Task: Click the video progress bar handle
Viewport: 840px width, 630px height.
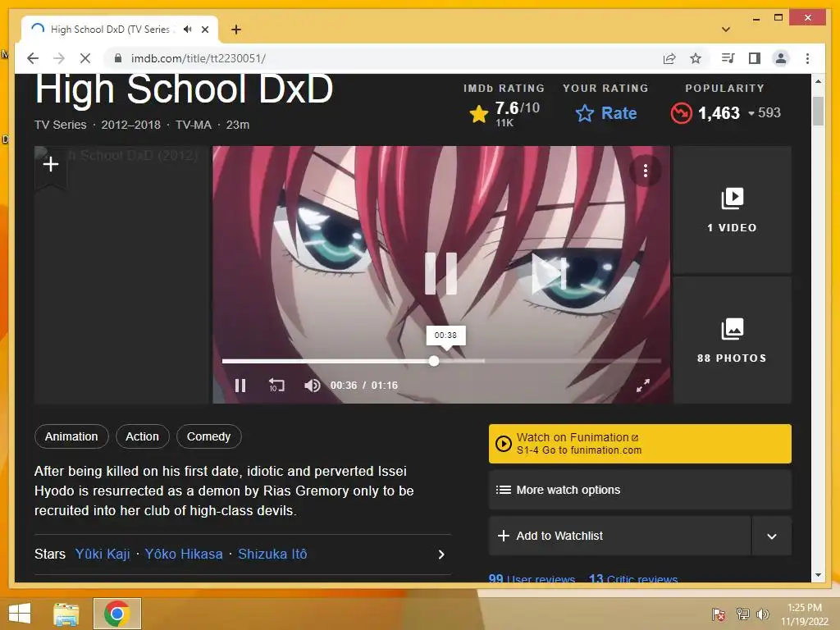Action: (434, 361)
